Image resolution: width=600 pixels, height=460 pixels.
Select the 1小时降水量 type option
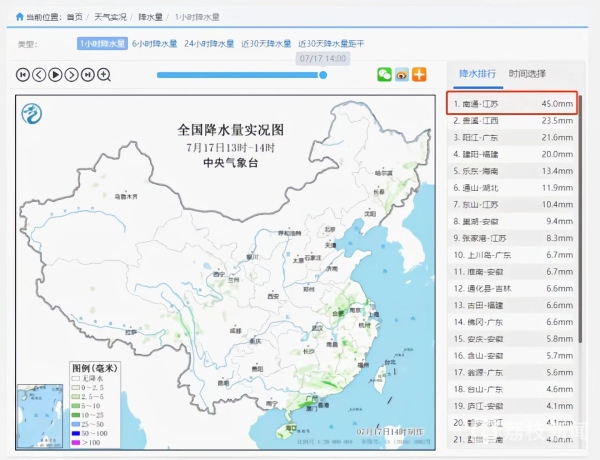[x=103, y=44]
